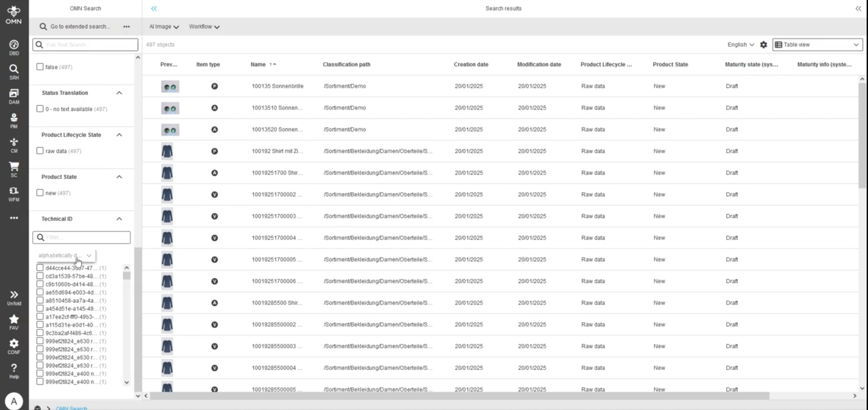
Task: Check the c9b1060b Technical ID checkbox
Action: click(40, 284)
